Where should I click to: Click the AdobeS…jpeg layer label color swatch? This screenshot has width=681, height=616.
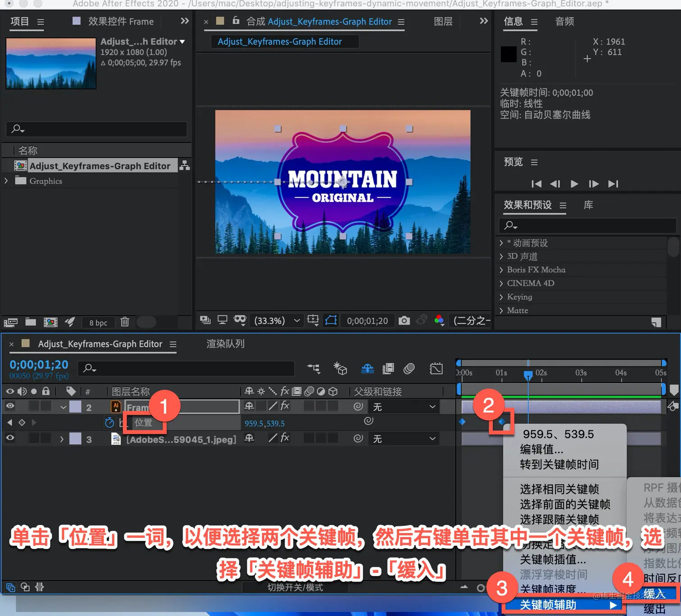point(75,438)
